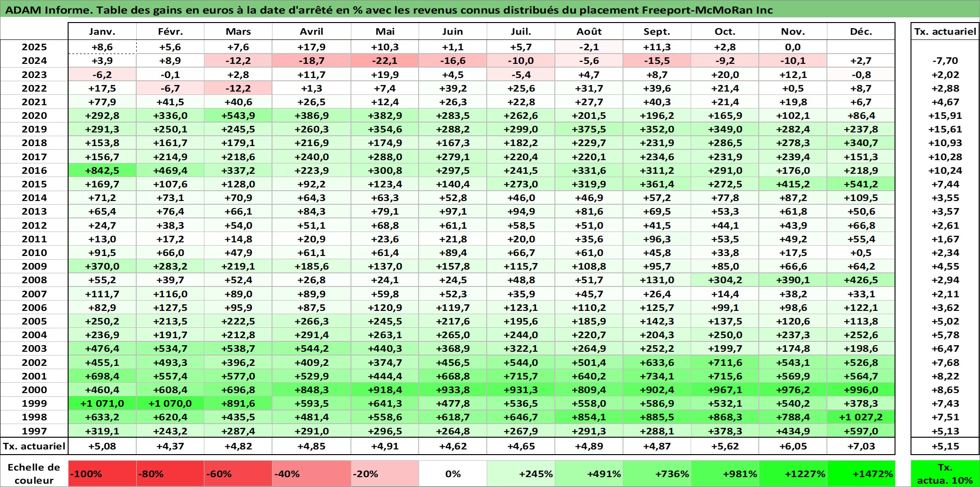
Task: Click the 0,0 cell for November 2025
Action: point(793,47)
